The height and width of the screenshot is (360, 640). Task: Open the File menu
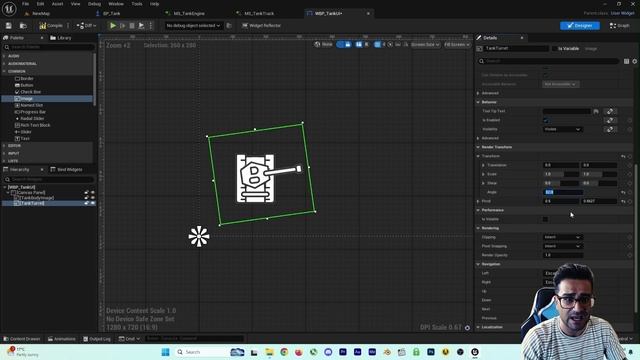pyautogui.click(x=25, y=4)
